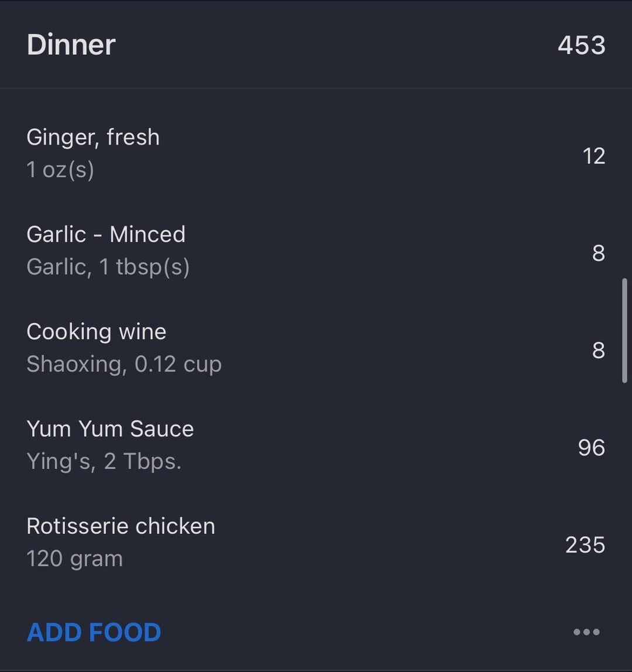Select the 12 calorie value for ginger
Image resolution: width=632 pixels, height=672 pixels.
pyautogui.click(x=593, y=156)
